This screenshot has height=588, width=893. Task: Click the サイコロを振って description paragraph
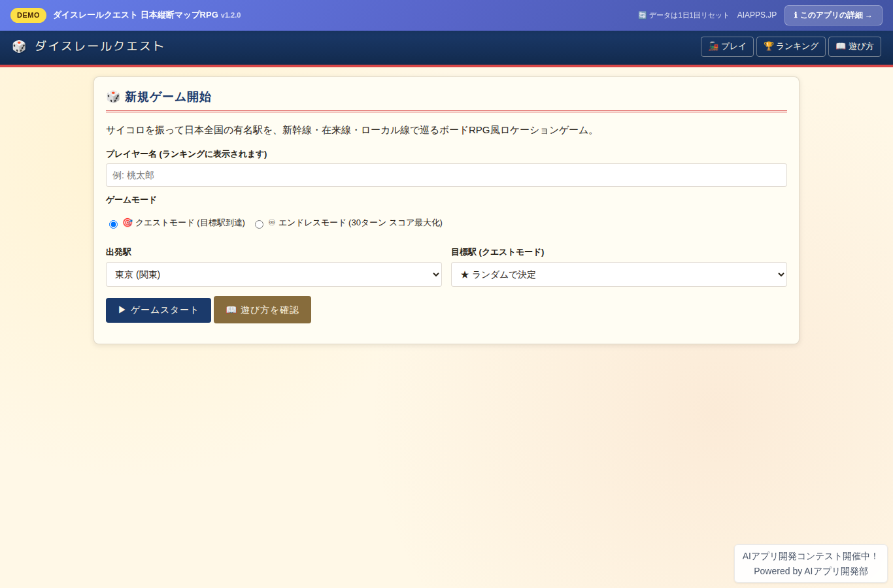(352, 130)
